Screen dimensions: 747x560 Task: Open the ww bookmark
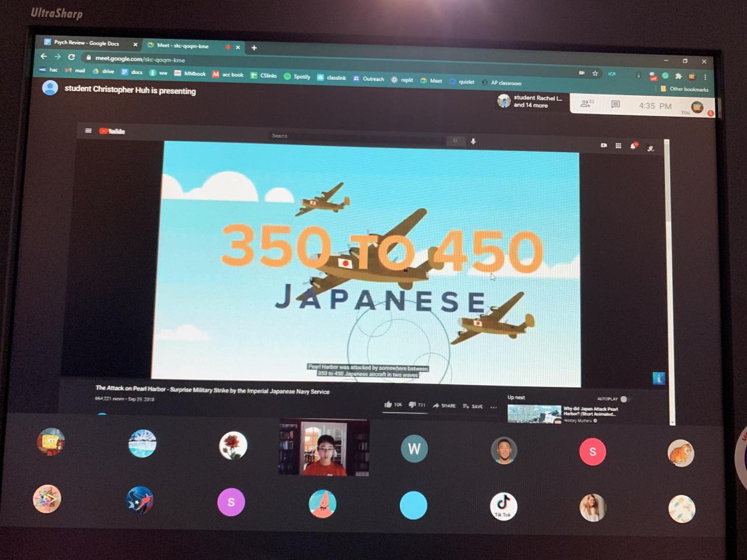click(158, 73)
